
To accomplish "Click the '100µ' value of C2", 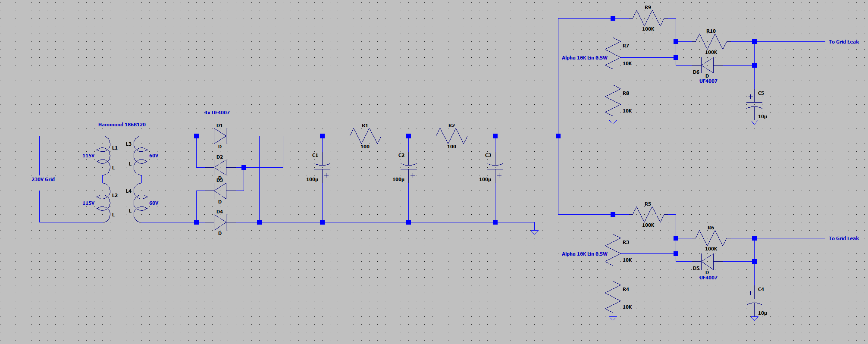I will pos(398,179).
